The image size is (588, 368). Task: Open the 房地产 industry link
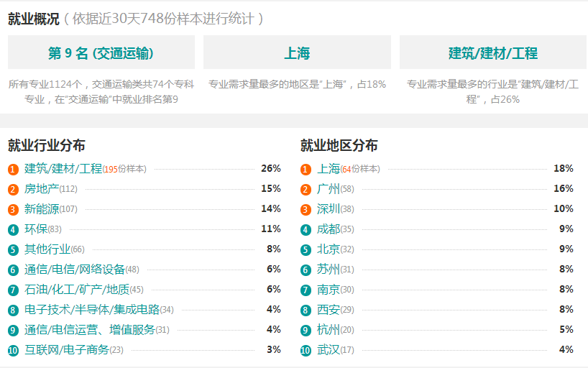click(42, 189)
